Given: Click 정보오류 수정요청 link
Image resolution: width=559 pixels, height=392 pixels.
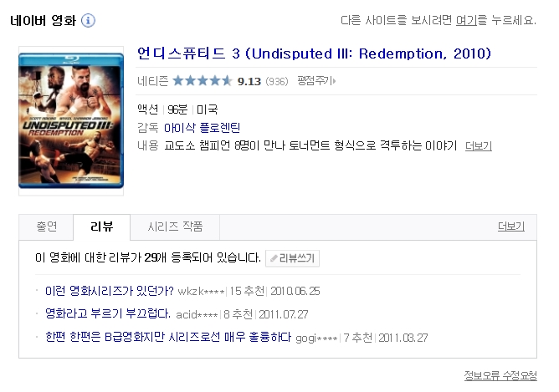Looking at the screenshot, I should point(500,375).
